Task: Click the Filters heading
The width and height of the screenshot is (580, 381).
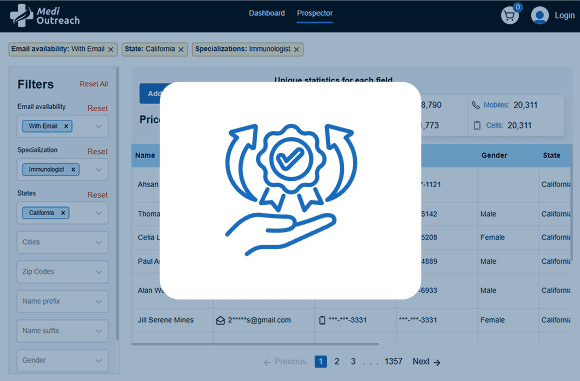Action: tap(36, 84)
